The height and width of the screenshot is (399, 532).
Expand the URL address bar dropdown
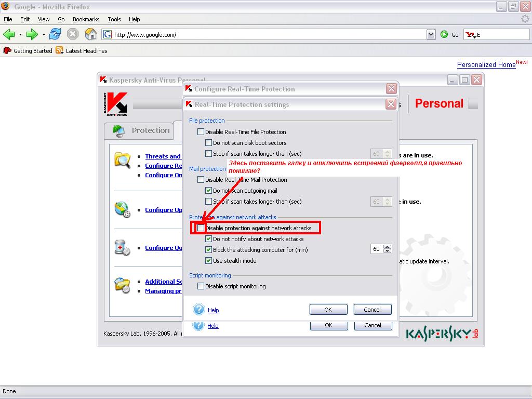pos(431,34)
